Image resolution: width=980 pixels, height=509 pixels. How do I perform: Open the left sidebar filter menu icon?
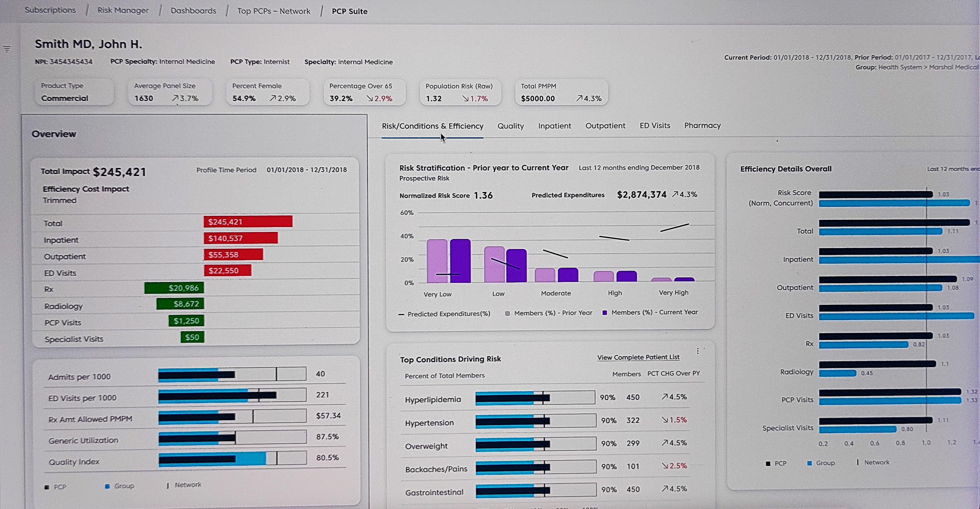click(x=7, y=49)
